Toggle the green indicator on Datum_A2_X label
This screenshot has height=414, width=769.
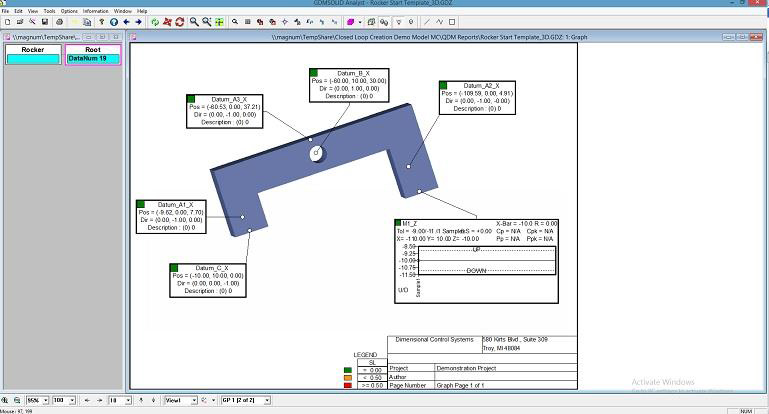click(443, 86)
